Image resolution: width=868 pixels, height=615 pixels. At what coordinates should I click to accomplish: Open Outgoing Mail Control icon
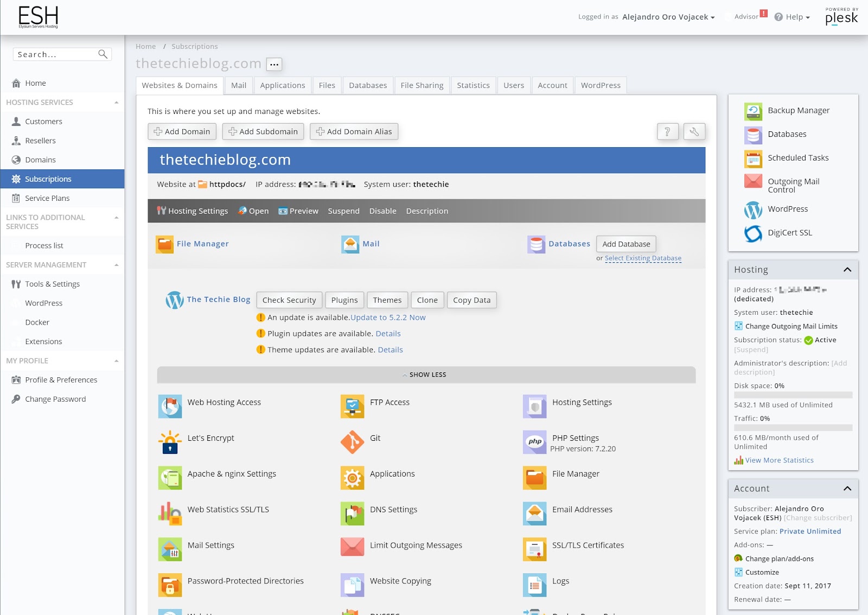coord(753,181)
